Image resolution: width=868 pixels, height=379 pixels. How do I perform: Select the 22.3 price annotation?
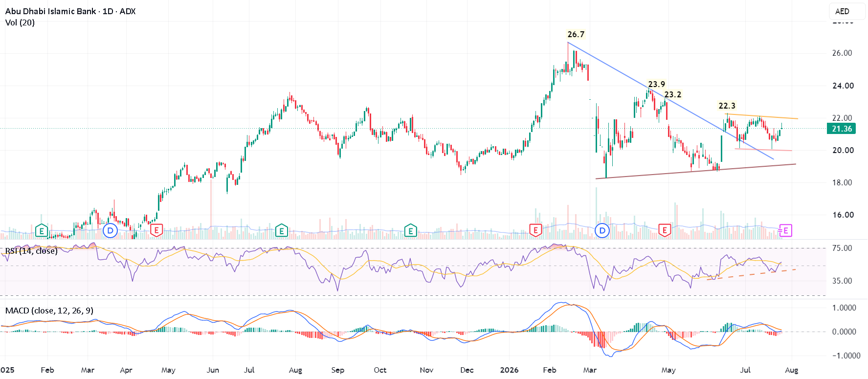[727, 106]
